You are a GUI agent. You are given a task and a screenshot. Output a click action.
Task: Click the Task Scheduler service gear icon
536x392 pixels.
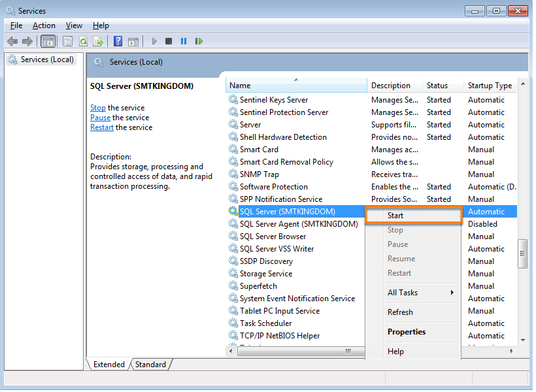[x=234, y=324]
